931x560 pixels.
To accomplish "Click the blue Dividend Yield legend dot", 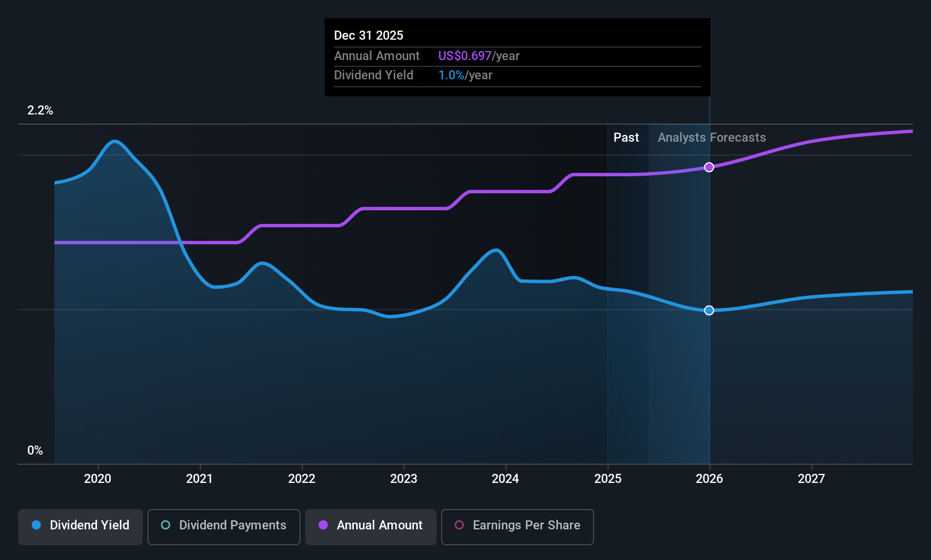I will click(36, 525).
